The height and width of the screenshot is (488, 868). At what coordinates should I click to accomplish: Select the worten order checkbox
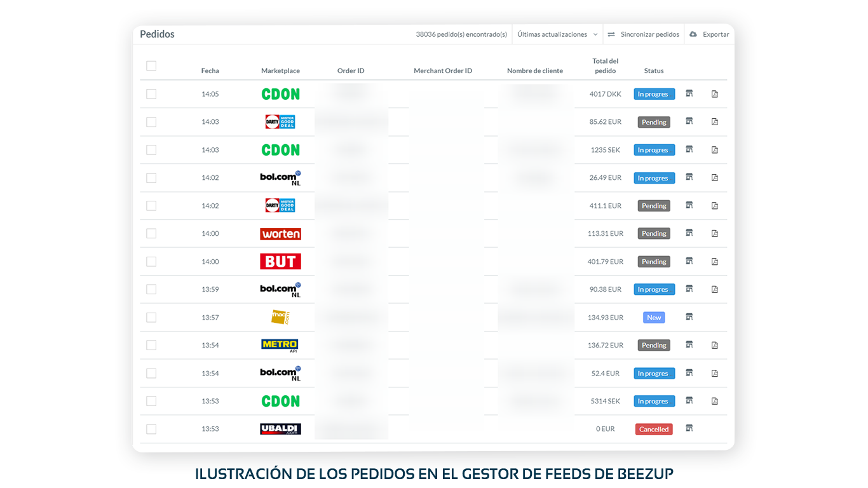tap(151, 234)
